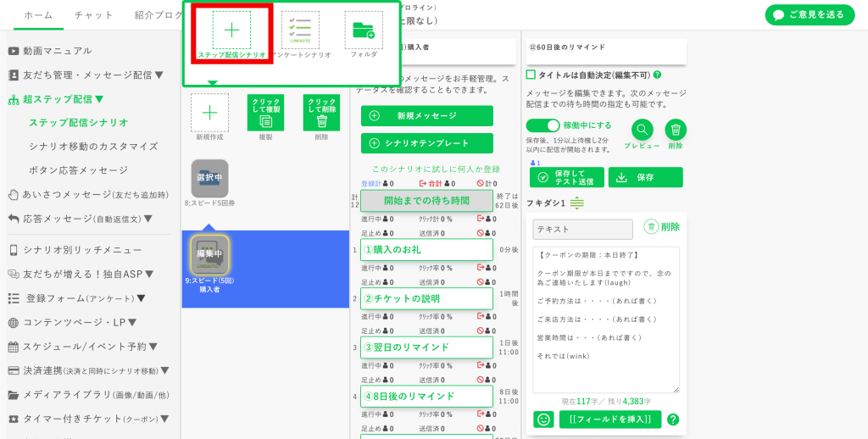Click the ⑫60日後のリマインド title field
The image size is (868, 439).
coord(606,52)
